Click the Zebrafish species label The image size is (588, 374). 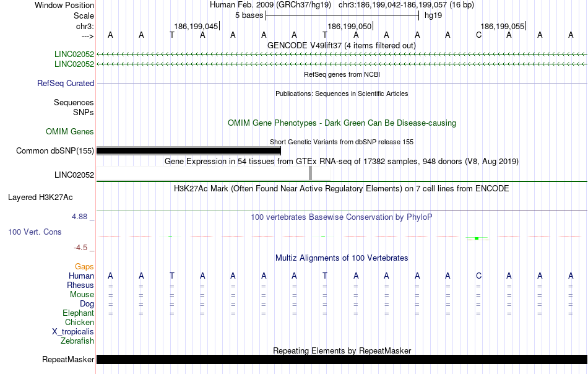[x=77, y=341]
